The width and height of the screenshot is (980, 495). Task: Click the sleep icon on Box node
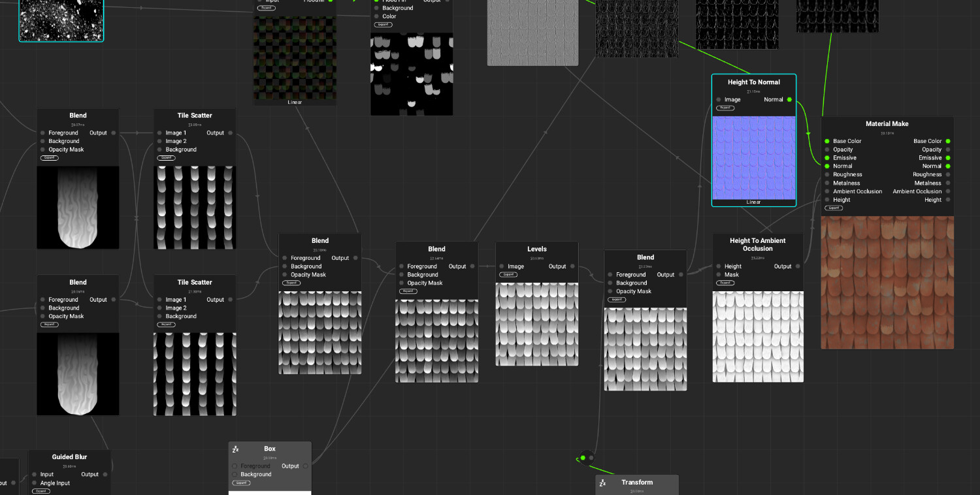pyautogui.click(x=236, y=449)
